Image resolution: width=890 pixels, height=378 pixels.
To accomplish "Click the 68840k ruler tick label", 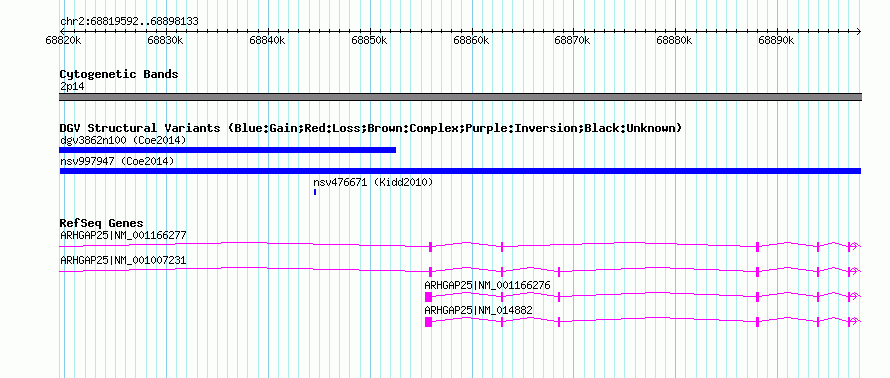I will 267,41.
